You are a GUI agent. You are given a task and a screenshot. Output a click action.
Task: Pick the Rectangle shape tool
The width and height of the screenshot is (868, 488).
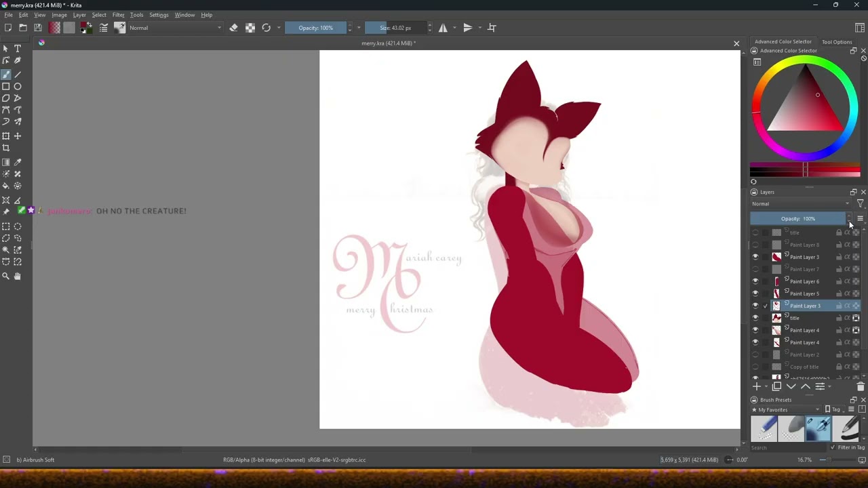click(x=6, y=87)
